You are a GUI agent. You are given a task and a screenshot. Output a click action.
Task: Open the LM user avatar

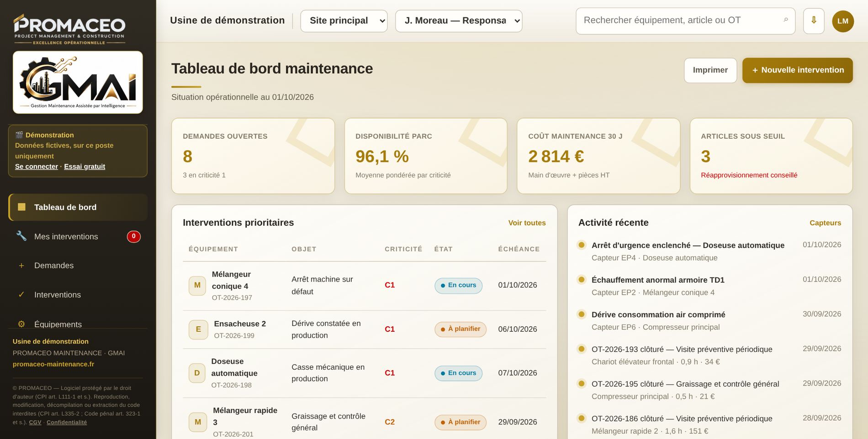(x=843, y=21)
